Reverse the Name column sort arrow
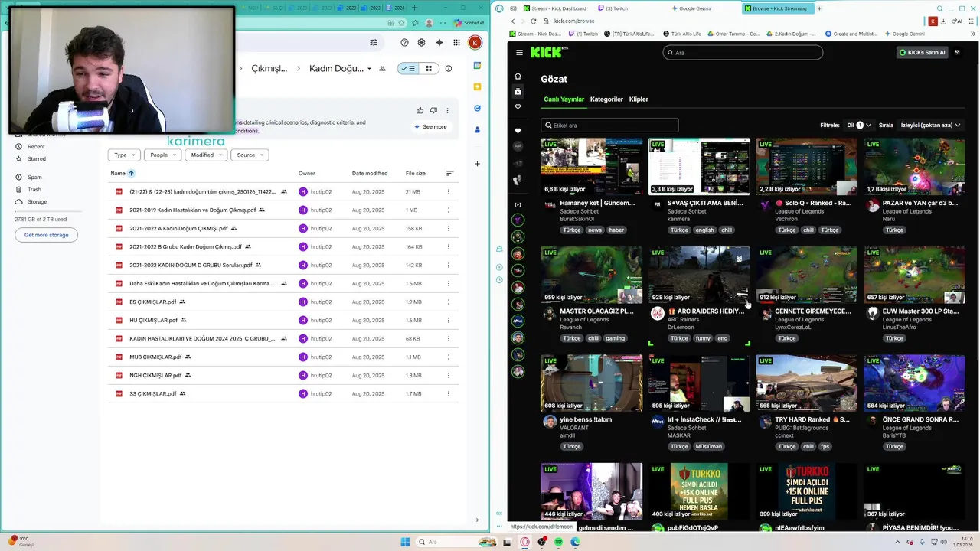 pos(131,173)
